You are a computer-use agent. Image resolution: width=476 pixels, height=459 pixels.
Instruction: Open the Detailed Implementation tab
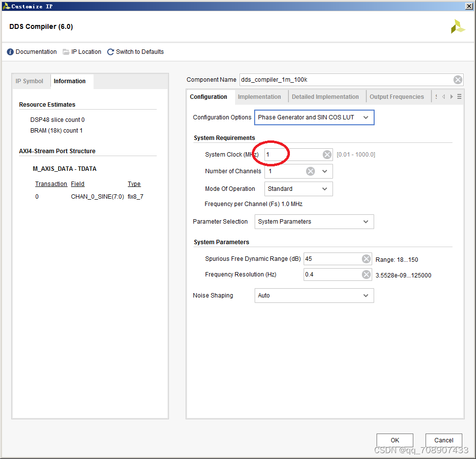tap(325, 97)
